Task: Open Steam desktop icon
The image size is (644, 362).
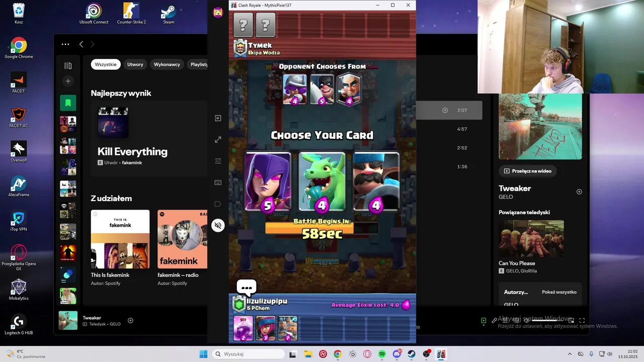Action: (169, 14)
